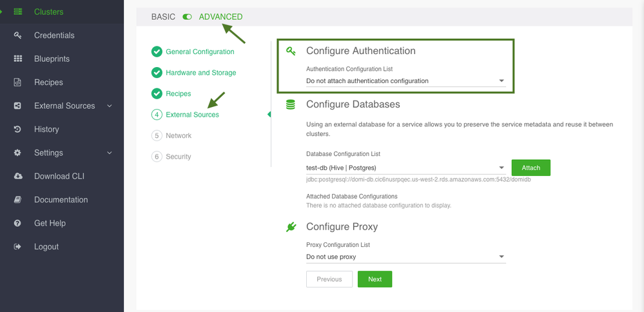Click the green Next button
The height and width of the screenshot is (312, 644).
point(375,279)
